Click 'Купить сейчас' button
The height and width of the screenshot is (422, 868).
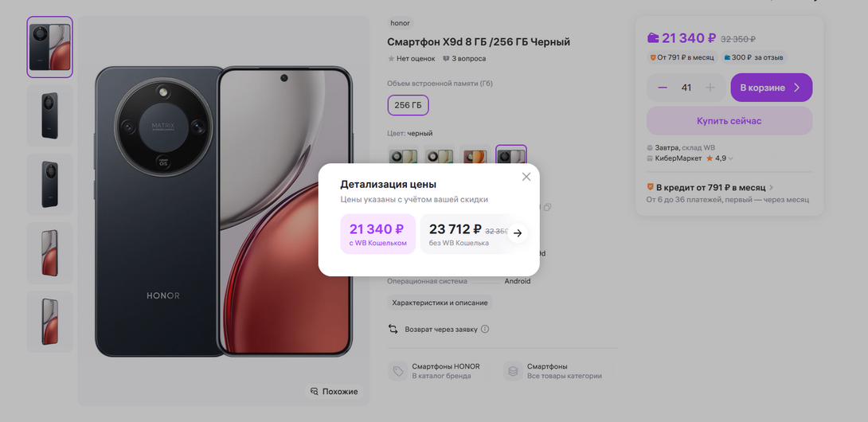[x=729, y=121]
